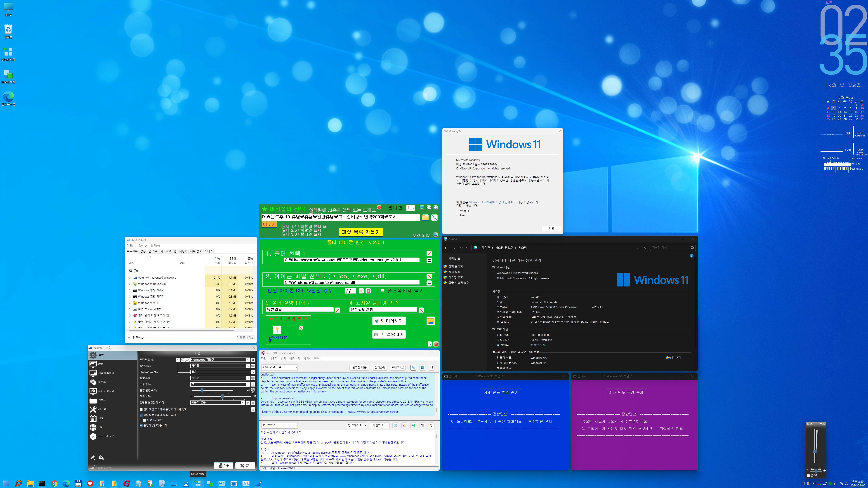This screenshot has height=488, width=868.
Task: Open the magnifier search icon on taskbar
Action: (x=18, y=483)
